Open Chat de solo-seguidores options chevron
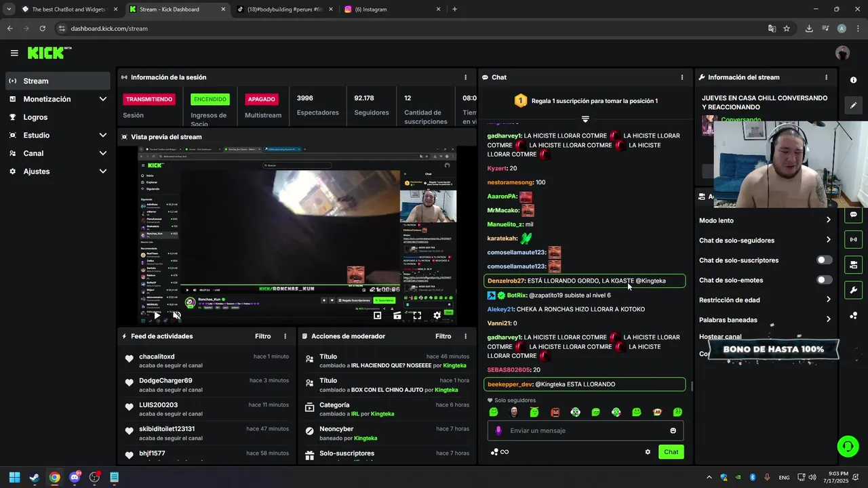The width and height of the screenshot is (868, 488). (828, 240)
